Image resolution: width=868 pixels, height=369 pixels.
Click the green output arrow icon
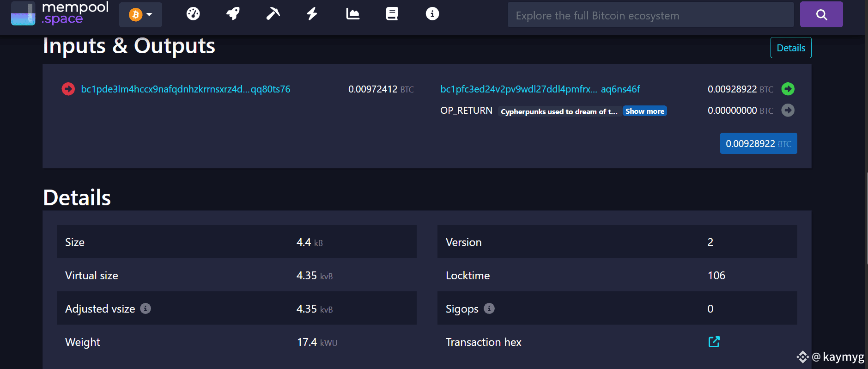(x=788, y=89)
